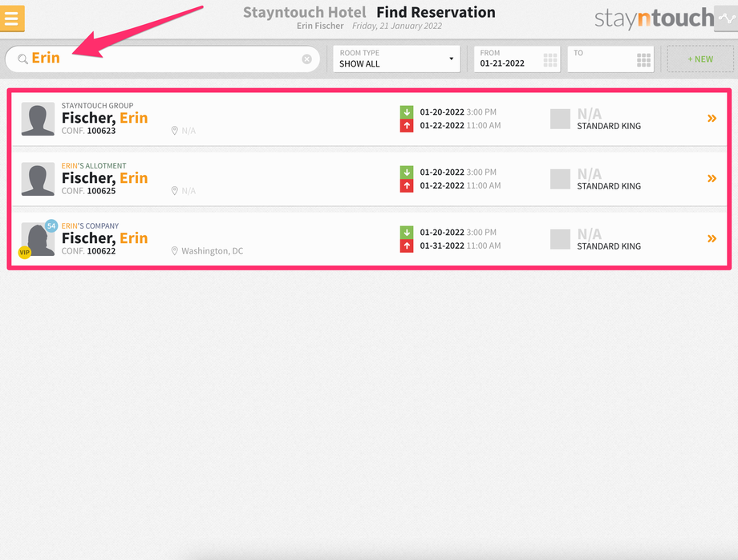Click Washington, DC location text
Viewport: 738px width, 560px height.
(213, 251)
